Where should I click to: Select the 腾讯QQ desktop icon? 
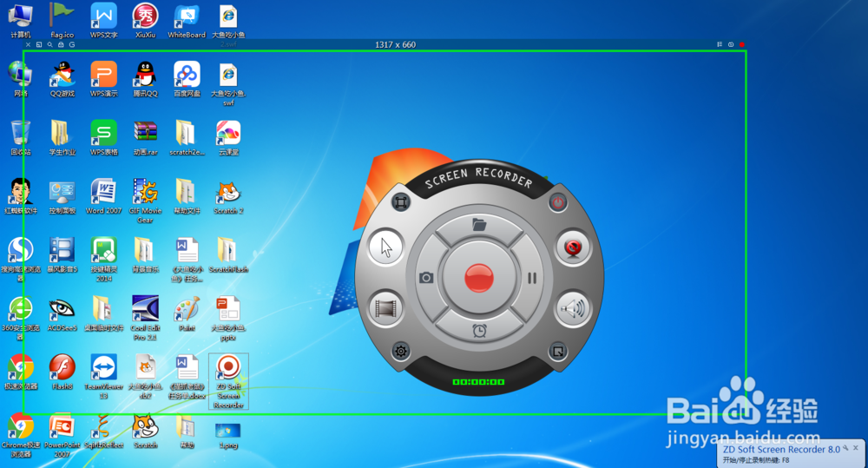(x=145, y=79)
